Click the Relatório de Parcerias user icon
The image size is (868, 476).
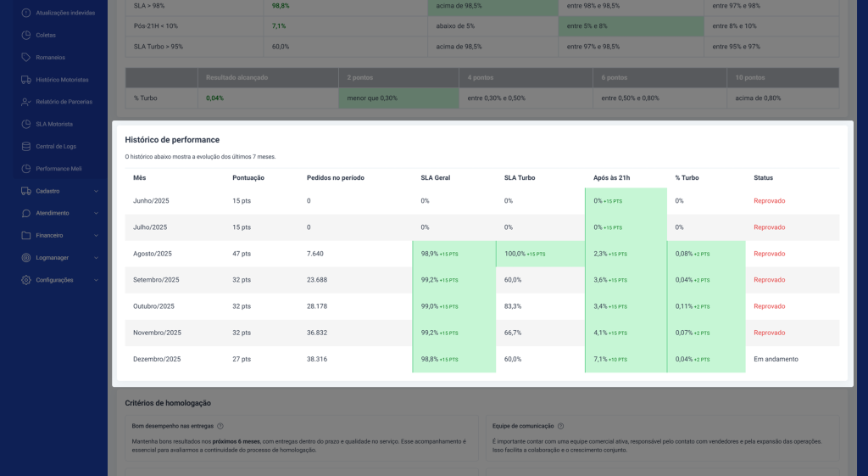(26, 102)
